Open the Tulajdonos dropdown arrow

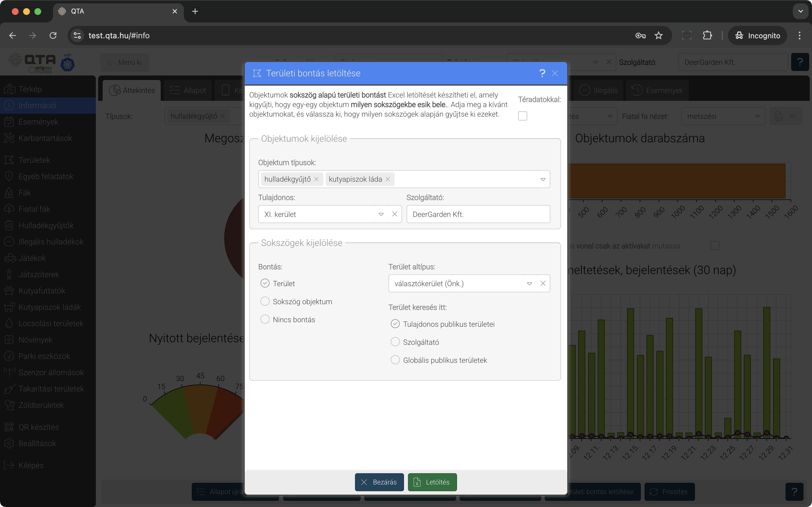click(381, 214)
